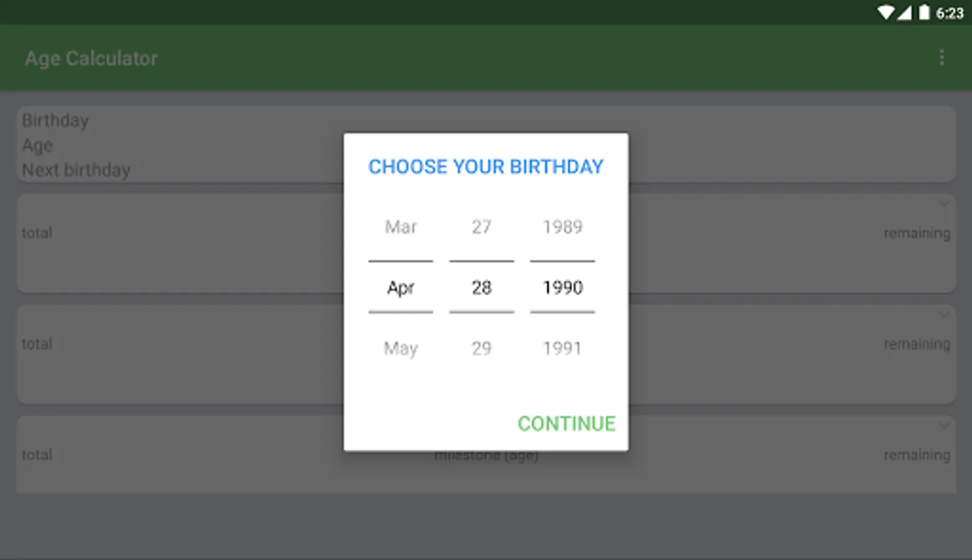Pick day 29 in the date picker
The image size is (972, 560).
pyautogui.click(x=482, y=348)
